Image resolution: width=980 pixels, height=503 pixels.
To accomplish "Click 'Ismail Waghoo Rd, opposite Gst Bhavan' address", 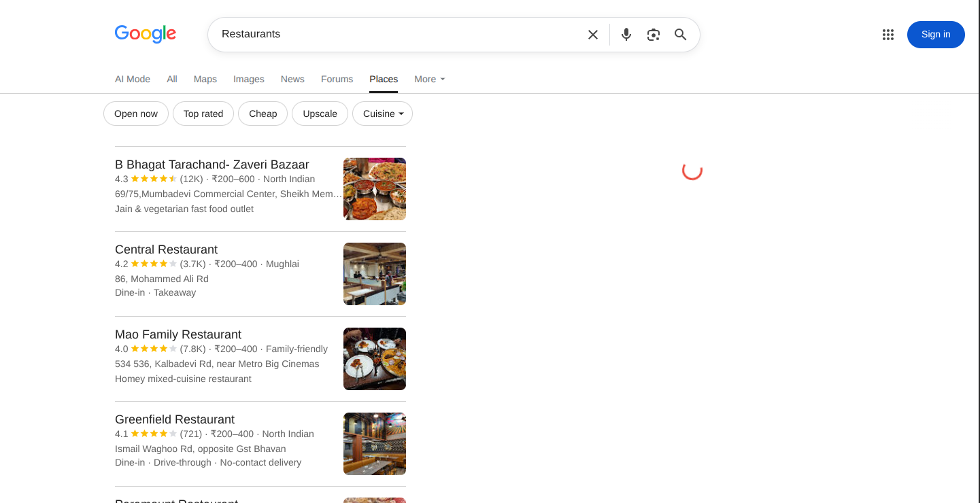I will [201, 449].
